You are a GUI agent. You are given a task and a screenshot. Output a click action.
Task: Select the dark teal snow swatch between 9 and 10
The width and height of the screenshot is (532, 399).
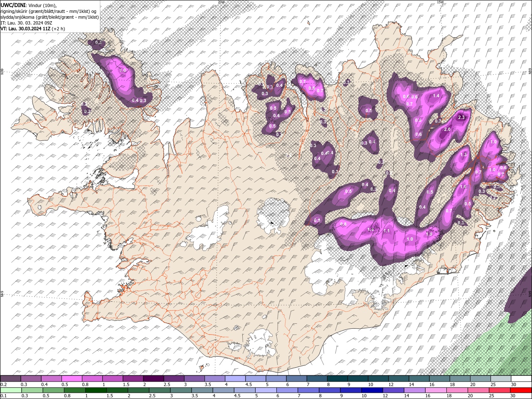[357, 379]
